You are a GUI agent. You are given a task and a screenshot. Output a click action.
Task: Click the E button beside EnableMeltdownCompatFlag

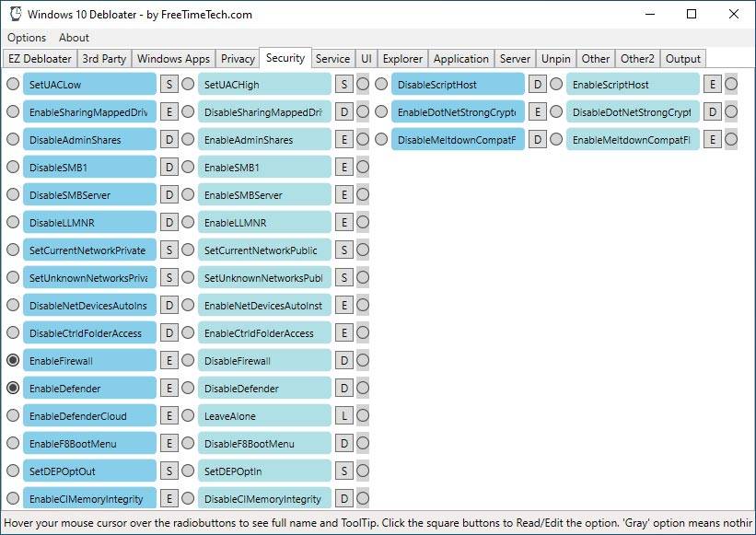[x=713, y=140]
